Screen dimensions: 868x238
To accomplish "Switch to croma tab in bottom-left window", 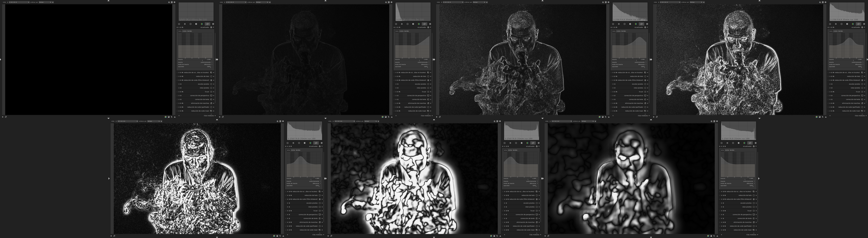I will pos(293,150).
